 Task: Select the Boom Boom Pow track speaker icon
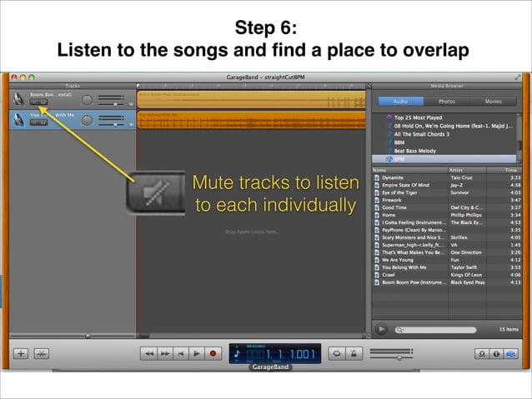click(x=18, y=99)
